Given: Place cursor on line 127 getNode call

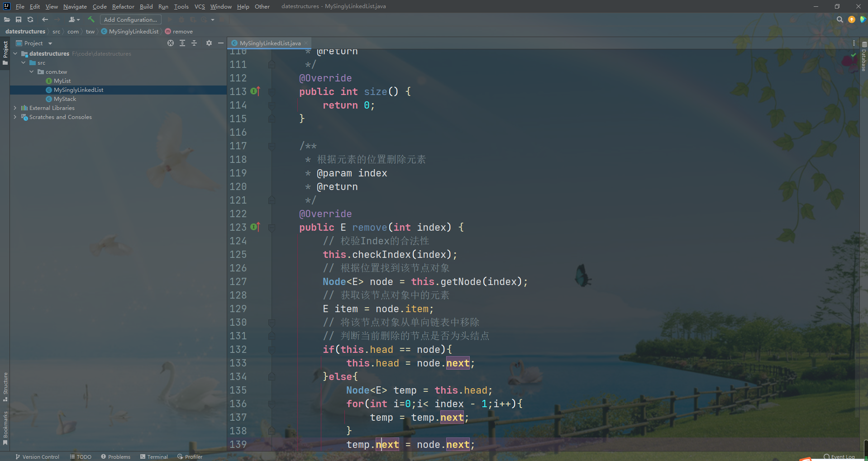Looking at the screenshot, I should (x=461, y=281).
